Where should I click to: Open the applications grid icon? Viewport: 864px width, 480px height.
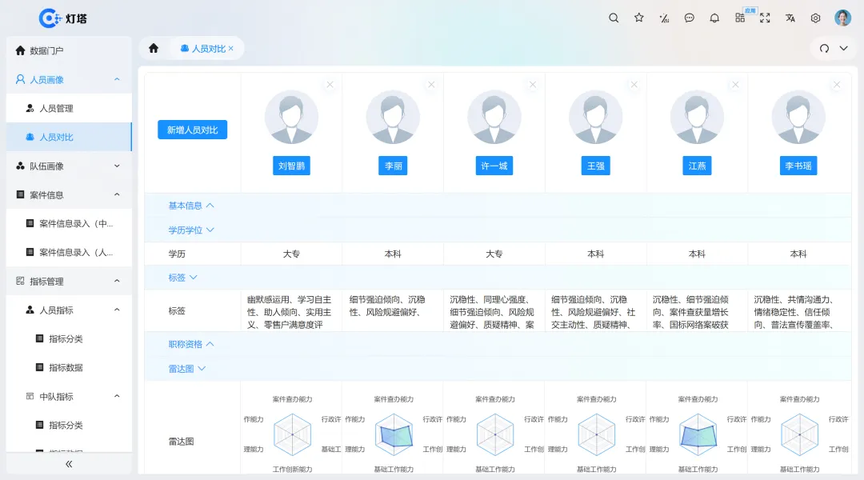[740, 18]
